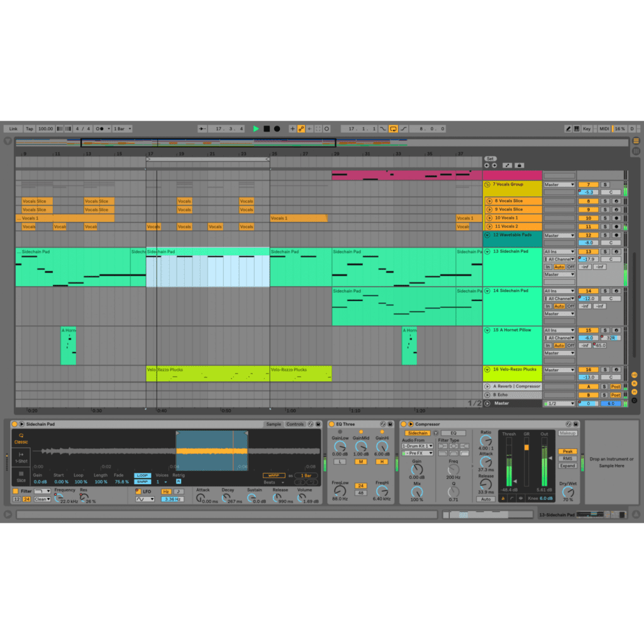
Task: Click the Tap tempo button
Action: click(x=30, y=128)
